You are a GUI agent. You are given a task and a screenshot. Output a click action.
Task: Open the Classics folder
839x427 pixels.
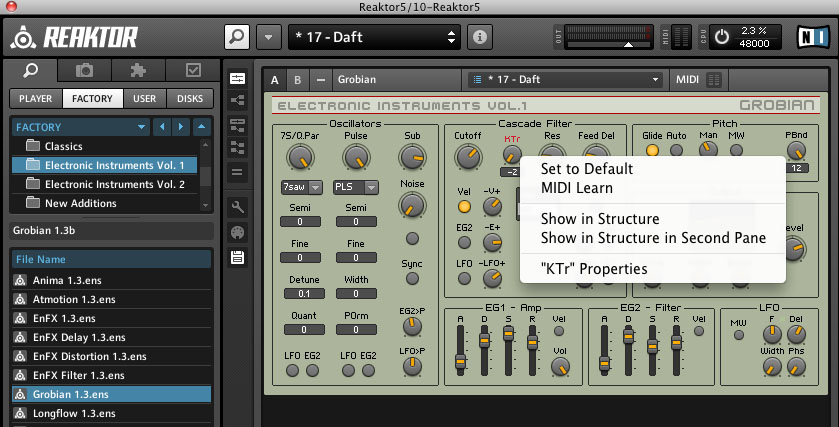click(105, 146)
